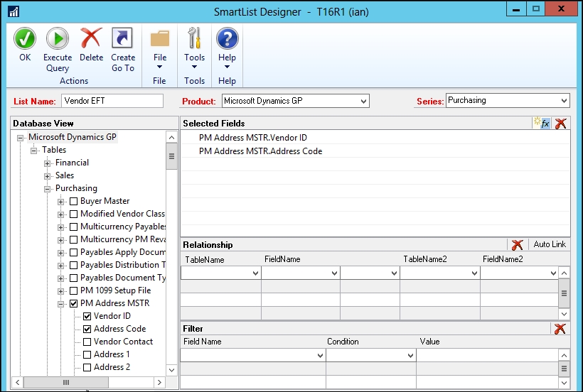Collapse the Purchasing tables node
The width and height of the screenshot is (583, 392).
point(47,189)
